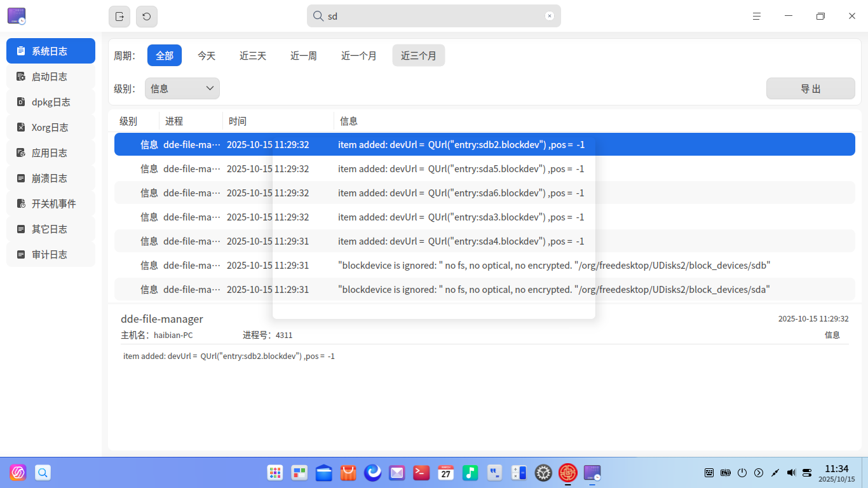
Task: Open 应用日志 in the sidebar
Action: (51, 152)
